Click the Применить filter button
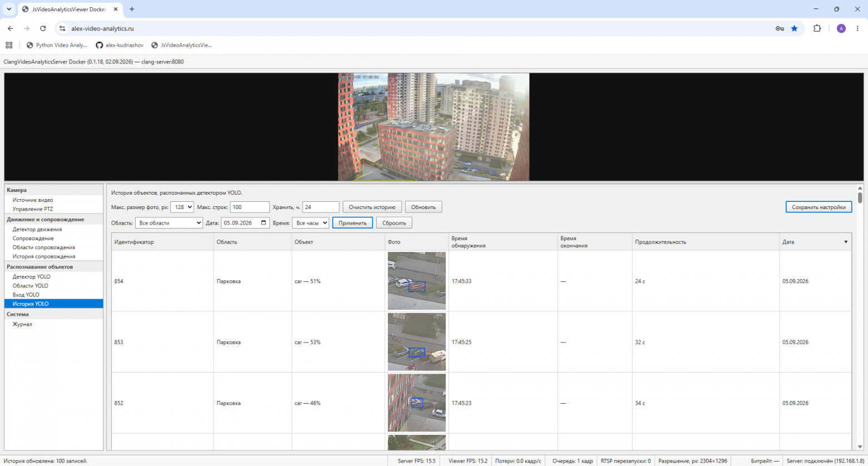 click(352, 223)
